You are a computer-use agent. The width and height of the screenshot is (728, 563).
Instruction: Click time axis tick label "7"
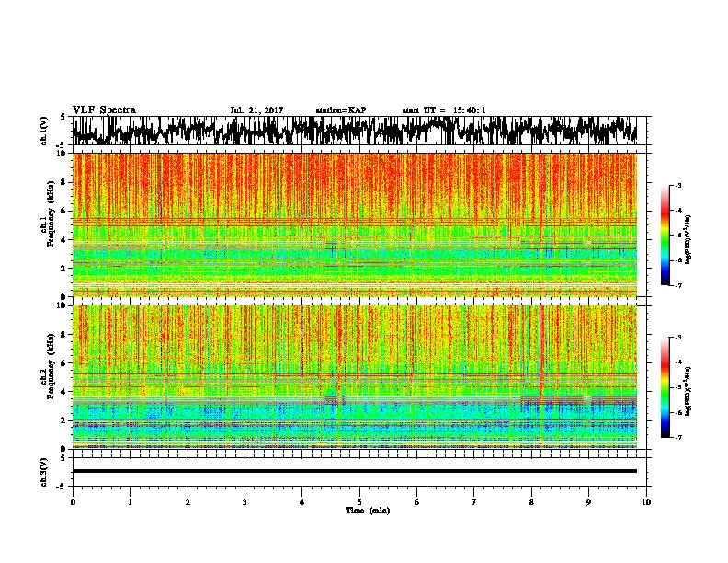click(474, 502)
